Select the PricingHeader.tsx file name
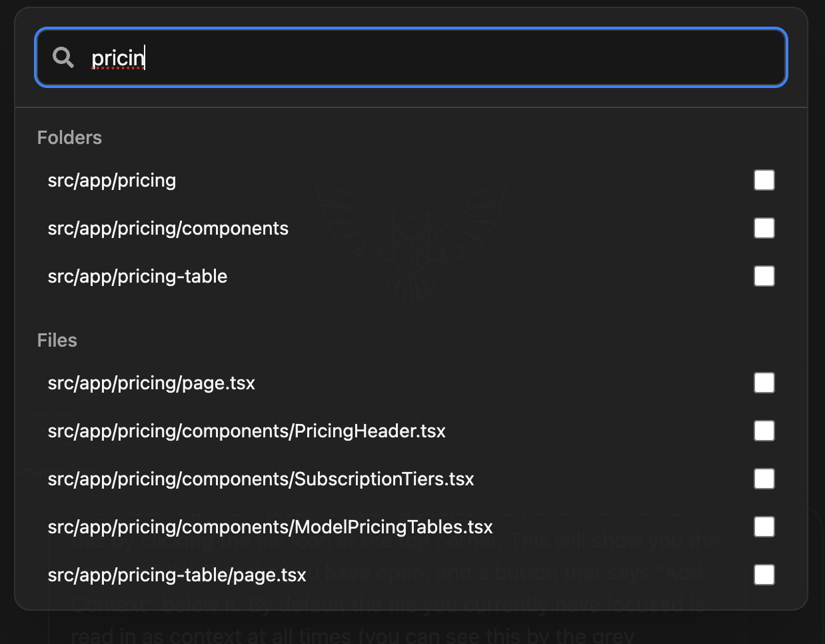The image size is (825, 644). point(247,431)
